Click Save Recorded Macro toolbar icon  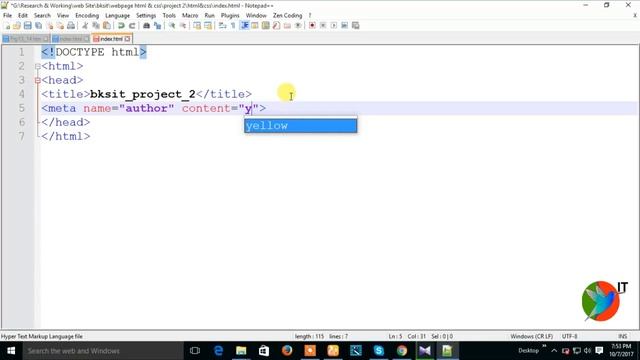coord(356,25)
